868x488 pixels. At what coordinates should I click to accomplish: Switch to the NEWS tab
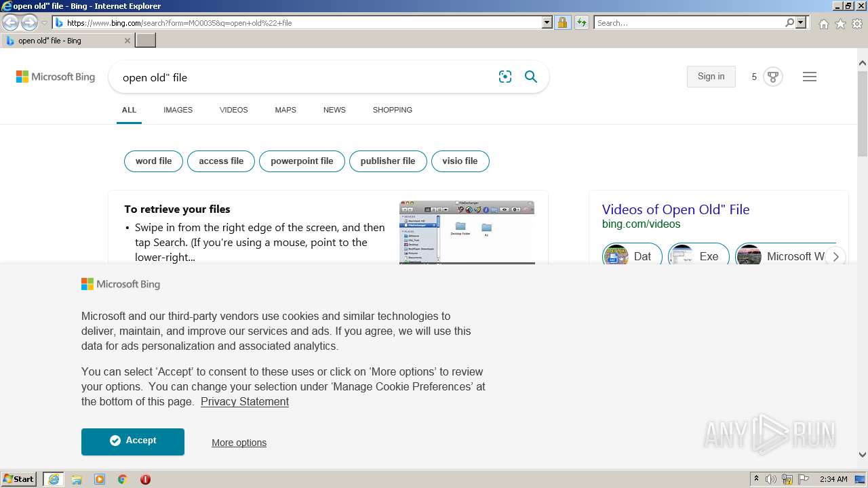click(334, 110)
